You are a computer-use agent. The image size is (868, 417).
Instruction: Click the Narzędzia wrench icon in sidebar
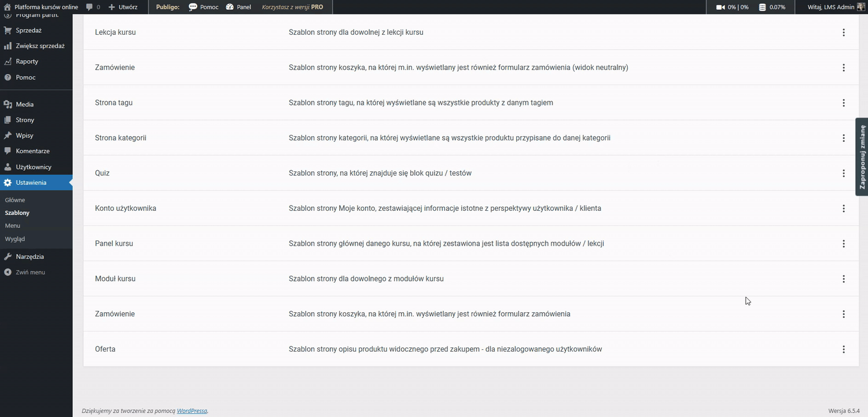pyautogui.click(x=8, y=257)
